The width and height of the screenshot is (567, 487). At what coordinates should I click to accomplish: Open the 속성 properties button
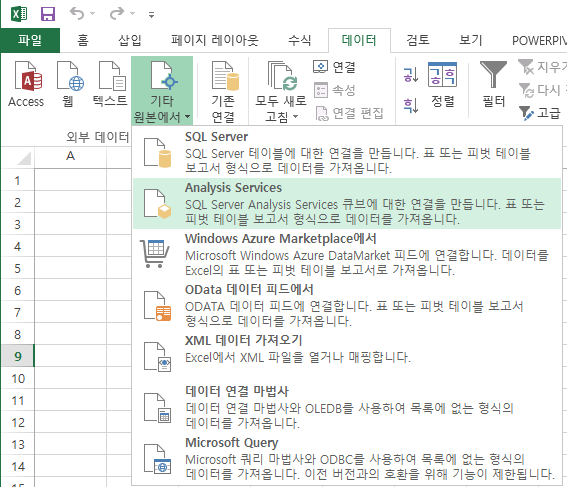click(x=334, y=90)
